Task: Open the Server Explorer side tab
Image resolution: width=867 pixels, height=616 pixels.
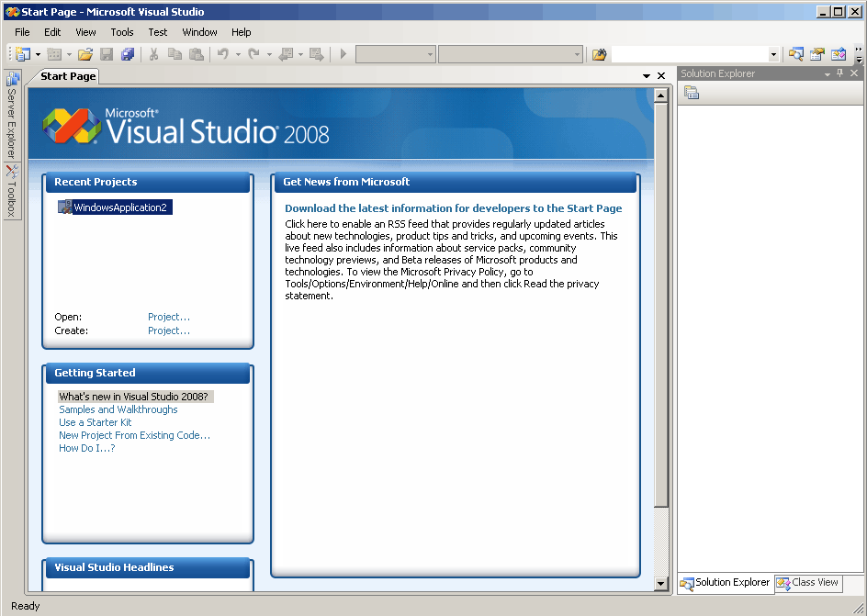Action: pos(12,115)
